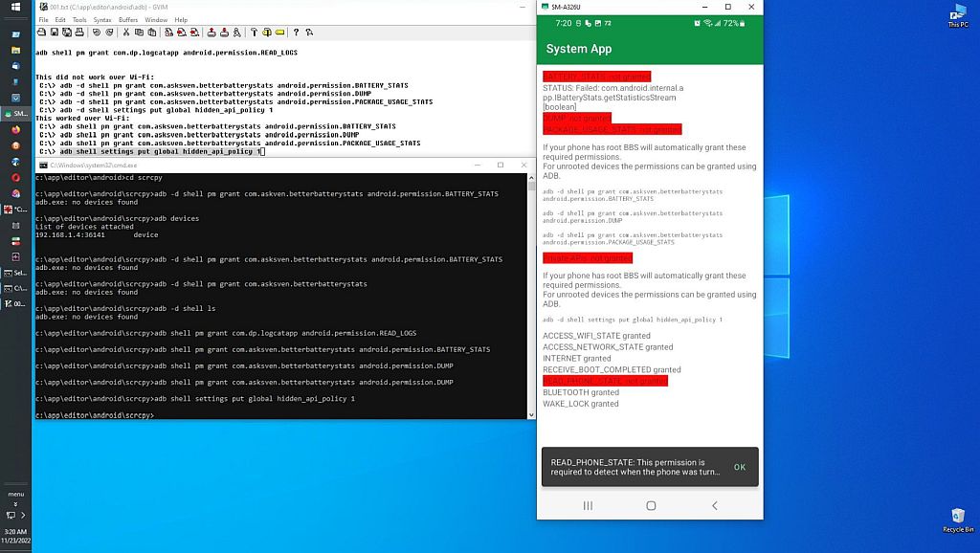The height and width of the screenshot is (553, 980).
Task: Tap the ACCESS_NETWORK_STATE granted line
Action: click(608, 346)
